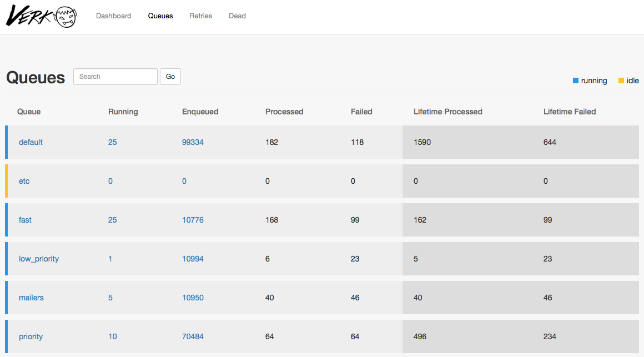This screenshot has height=357, width=644.
Task: View the 10776 enqueued fast jobs
Action: click(x=193, y=220)
